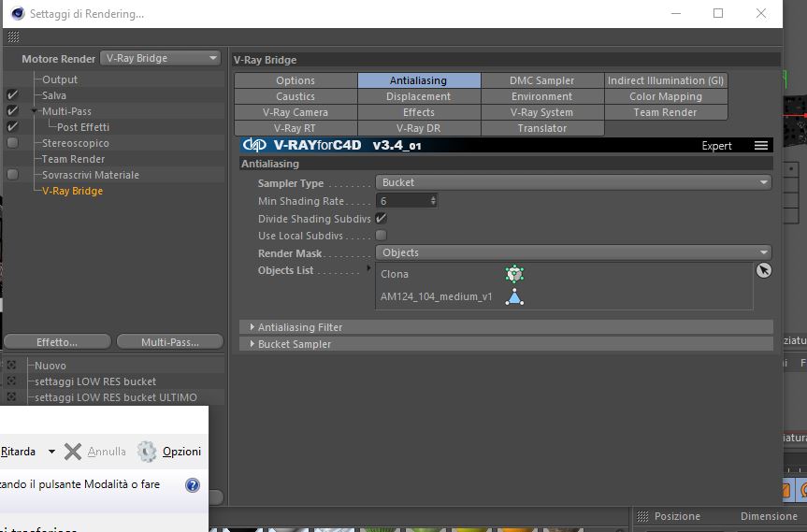Open the Indirect Illumination (GI) tab
Image resolution: width=807 pixels, height=532 pixels.
(x=666, y=80)
